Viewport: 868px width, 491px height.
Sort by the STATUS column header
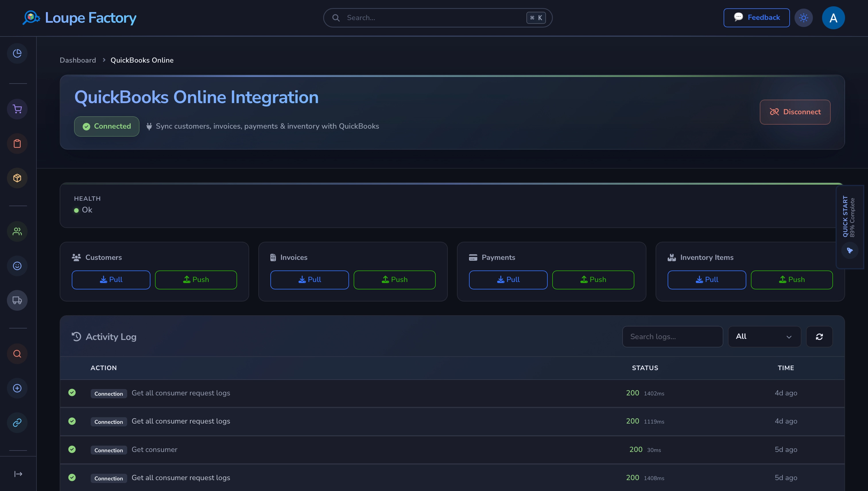point(645,368)
